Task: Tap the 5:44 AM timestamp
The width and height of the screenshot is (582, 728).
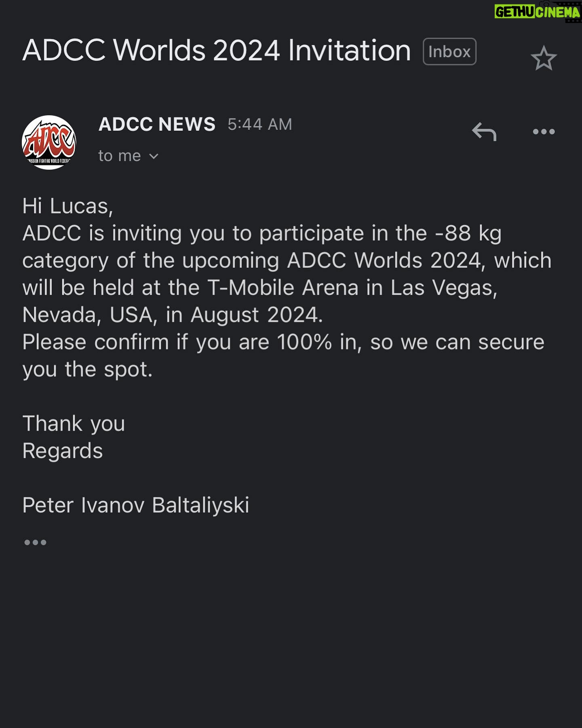Action: click(x=259, y=124)
